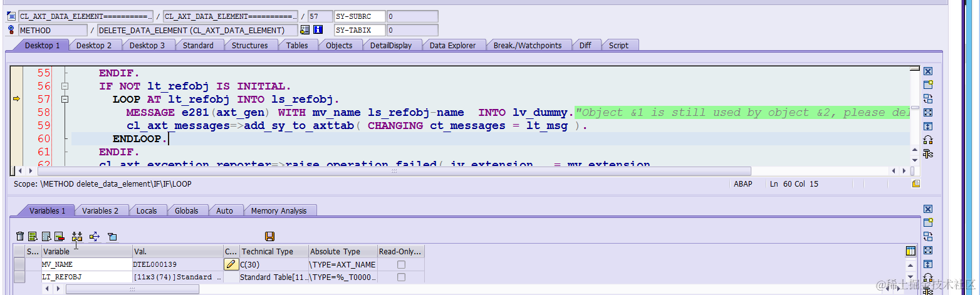Open the navigate-to-source icon after DELETE_DATA_ELEMENT
The height and width of the screenshot is (295, 980).
(x=305, y=30)
